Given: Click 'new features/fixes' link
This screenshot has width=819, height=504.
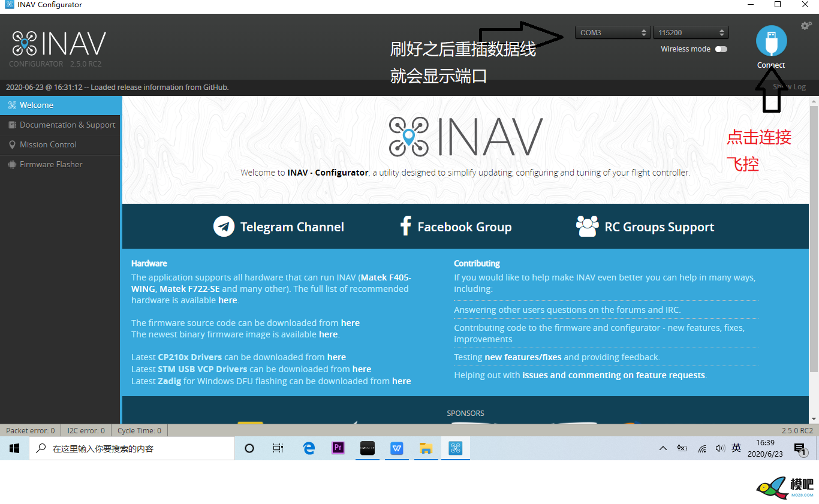Looking at the screenshot, I should pos(523,357).
